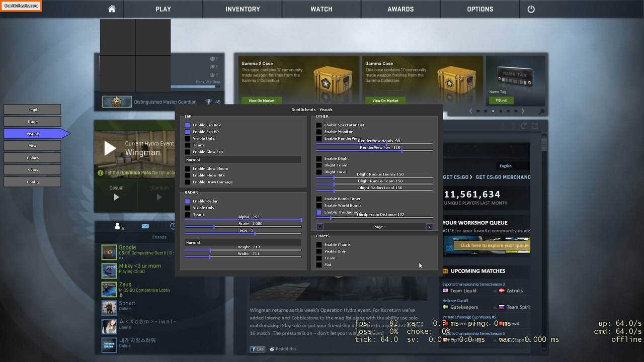Enable the Enable Glow Esp checkbox

(188, 152)
